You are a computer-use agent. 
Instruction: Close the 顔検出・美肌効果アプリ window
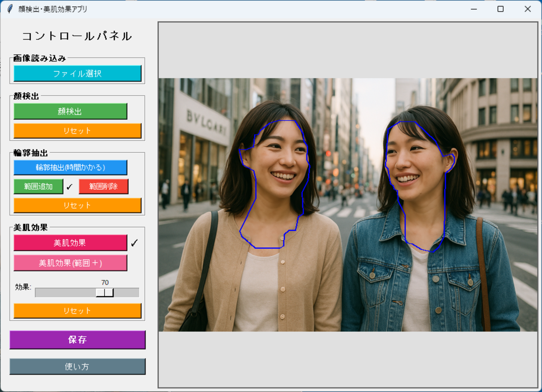(527, 9)
